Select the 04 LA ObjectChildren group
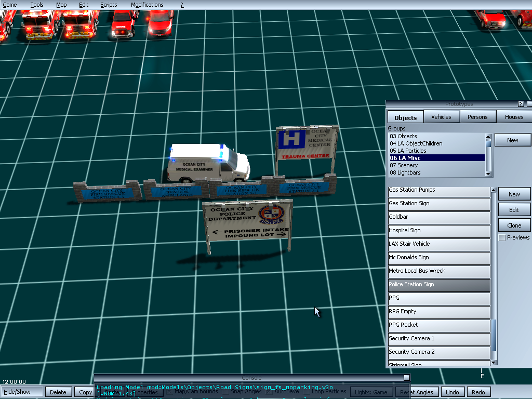This screenshot has width=532, height=399. pyautogui.click(x=437, y=143)
